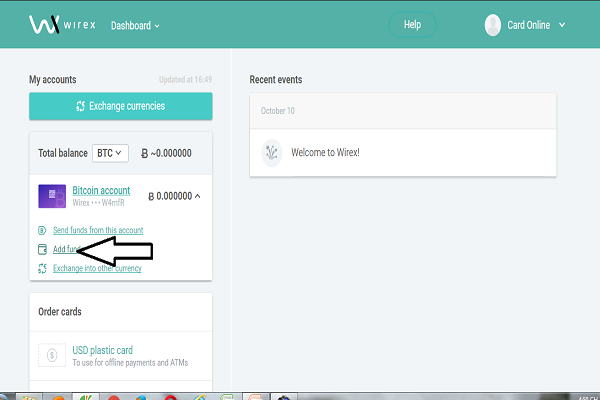Image resolution: width=600 pixels, height=400 pixels.
Task: Click the Order cards heading
Action: (60, 312)
